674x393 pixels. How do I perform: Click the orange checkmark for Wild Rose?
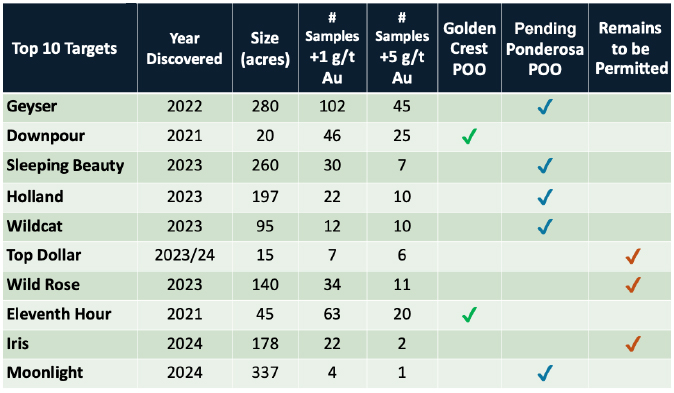pyautogui.click(x=633, y=285)
